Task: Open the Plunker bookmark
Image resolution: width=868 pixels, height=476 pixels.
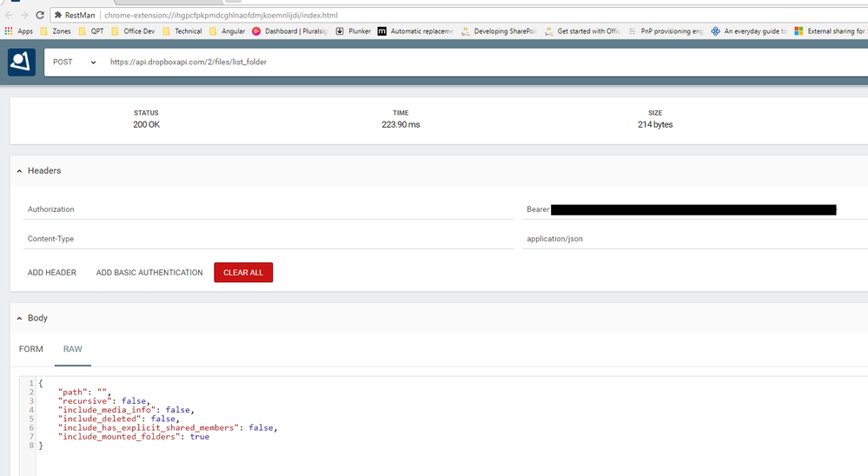Action: 353,31
